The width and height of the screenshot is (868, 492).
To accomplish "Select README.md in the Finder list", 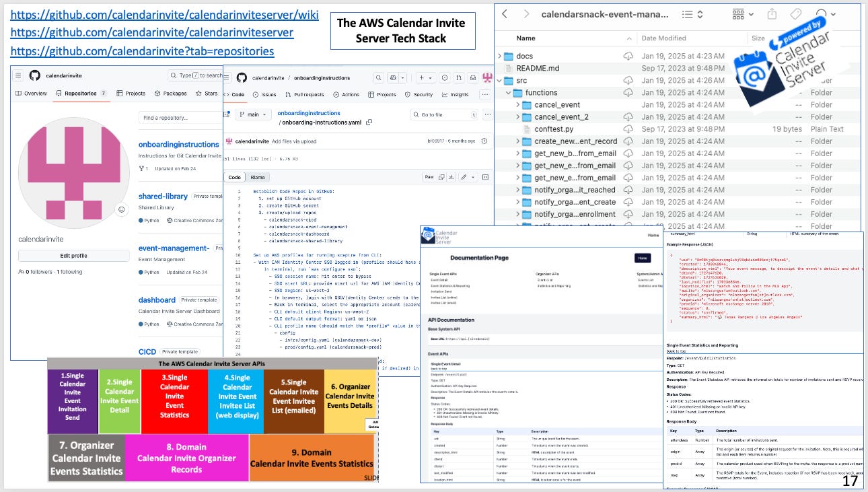I will [x=537, y=68].
